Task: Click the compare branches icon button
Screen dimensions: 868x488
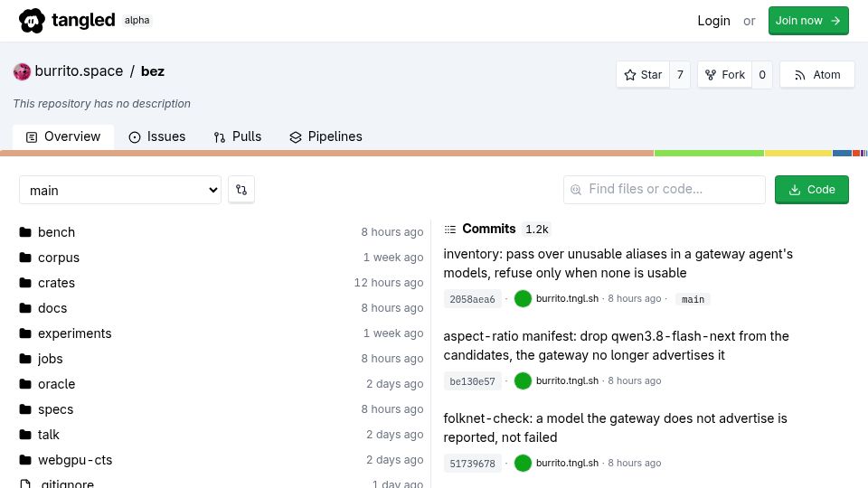Action: pos(241,190)
